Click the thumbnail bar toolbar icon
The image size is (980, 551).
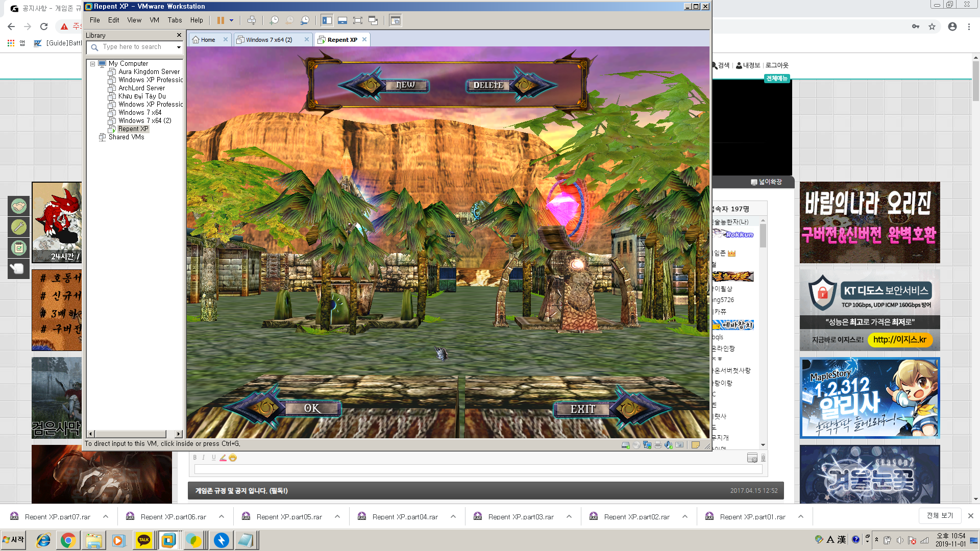[342, 20]
